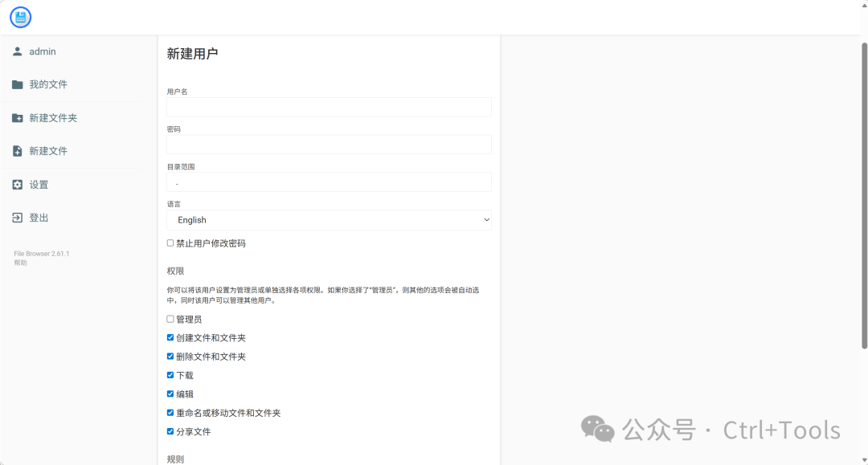868x465 pixels.
Task: Click the page vertical scrollbar
Action: (864, 193)
